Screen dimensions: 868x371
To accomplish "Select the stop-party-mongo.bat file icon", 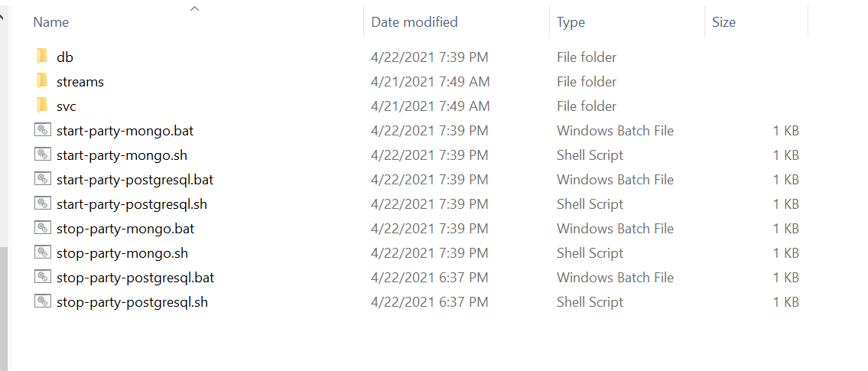I will tap(43, 228).
